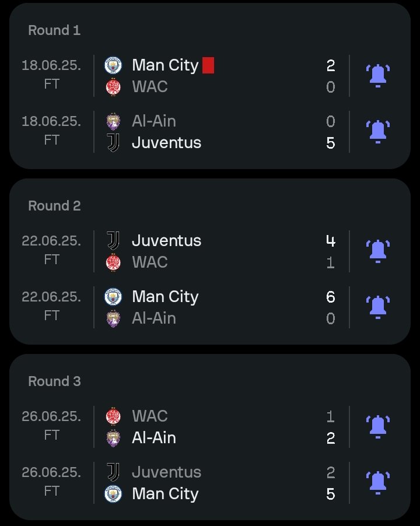
Task: Open Man City score 5 in Round 3
Action: point(330,494)
